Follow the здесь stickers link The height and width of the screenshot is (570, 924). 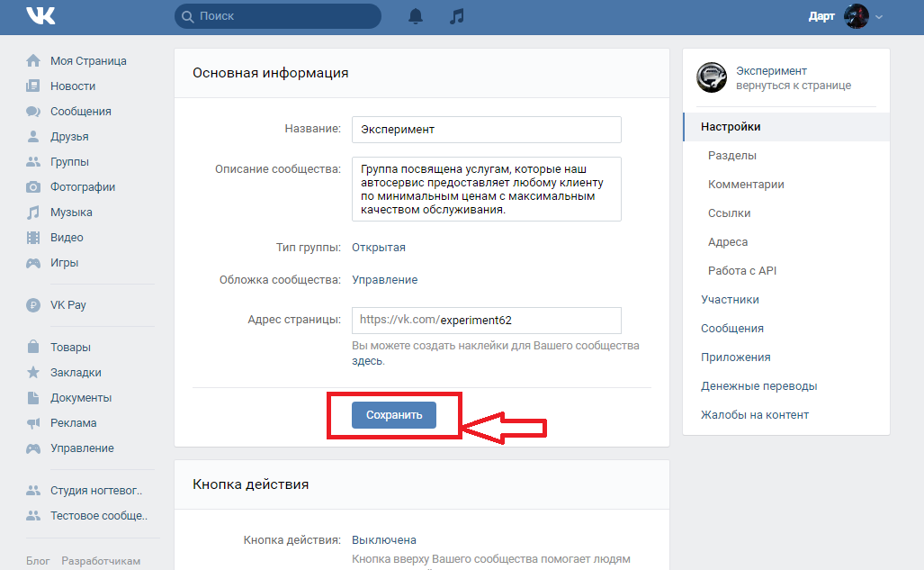pos(367,361)
